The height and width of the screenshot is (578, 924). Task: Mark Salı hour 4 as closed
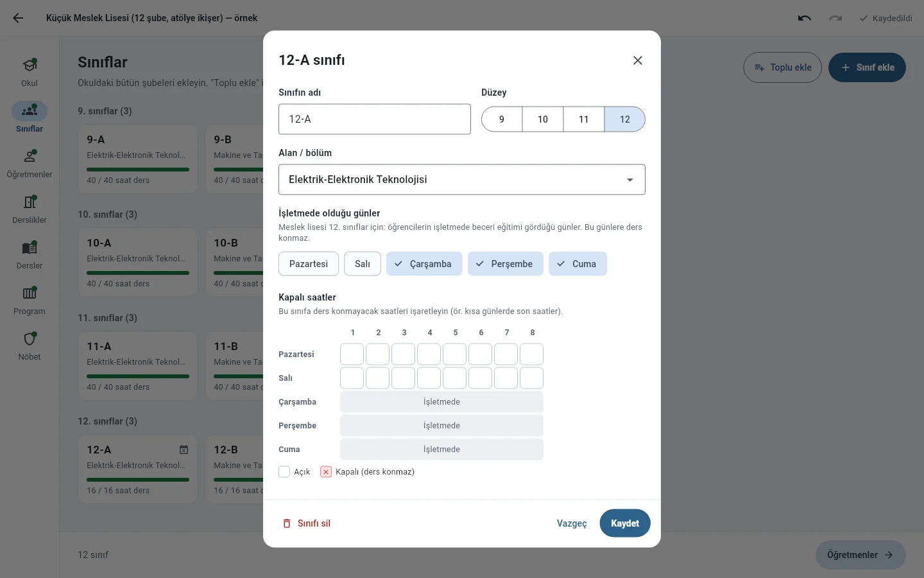[429, 378]
